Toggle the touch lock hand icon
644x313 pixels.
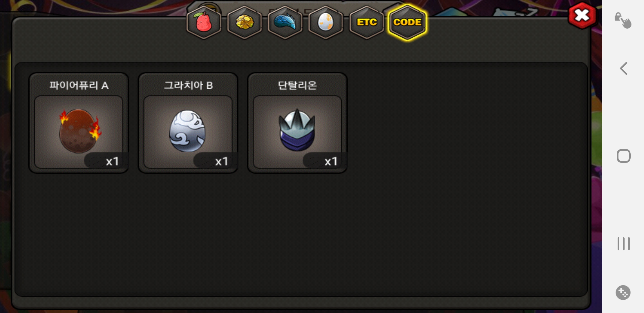coord(623,20)
